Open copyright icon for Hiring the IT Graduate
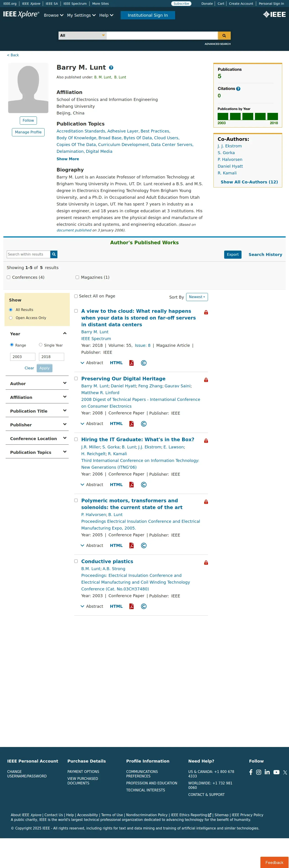This screenshot has height=868, width=289. (144, 484)
